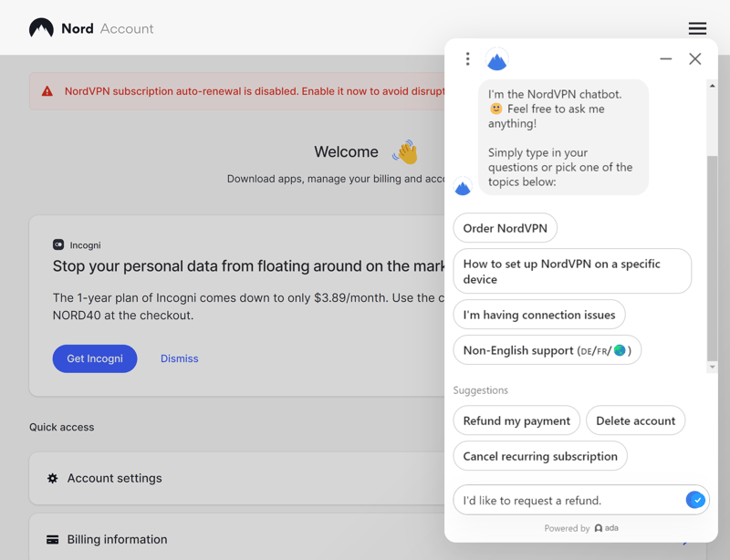Choose the Order NordVPN topic
This screenshot has width=730, height=560.
506,228
